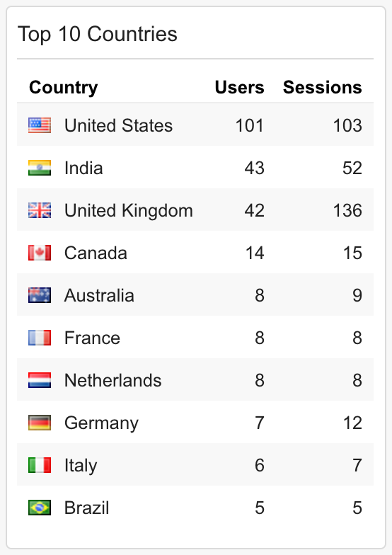
Task: Click the United States flag icon
Action: point(40,125)
